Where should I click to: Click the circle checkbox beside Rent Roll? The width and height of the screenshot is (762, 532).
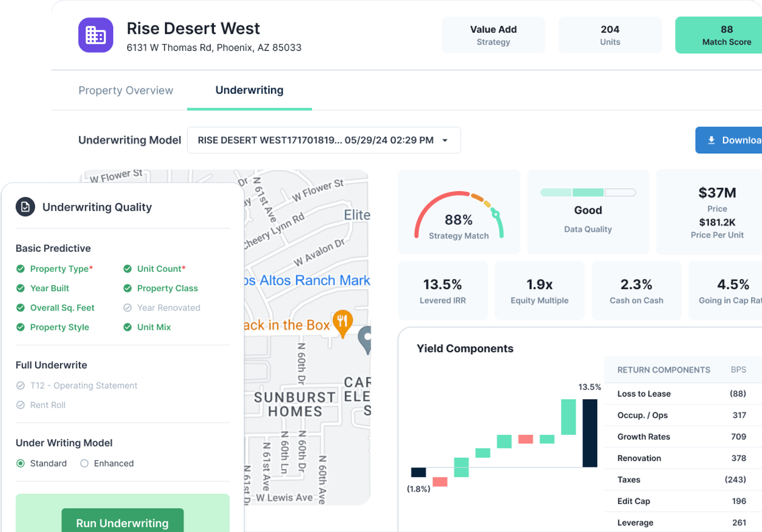coord(20,405)
